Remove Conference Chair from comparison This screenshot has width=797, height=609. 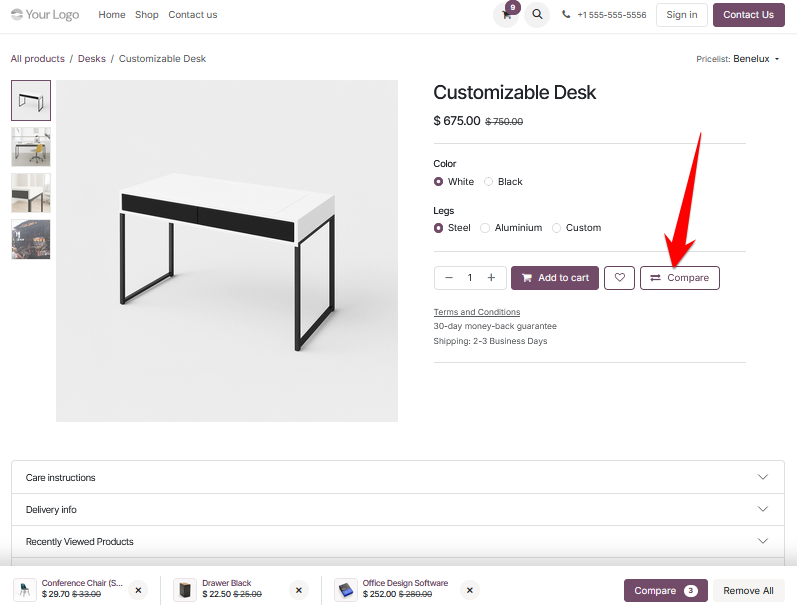click(x=138, y=590)
